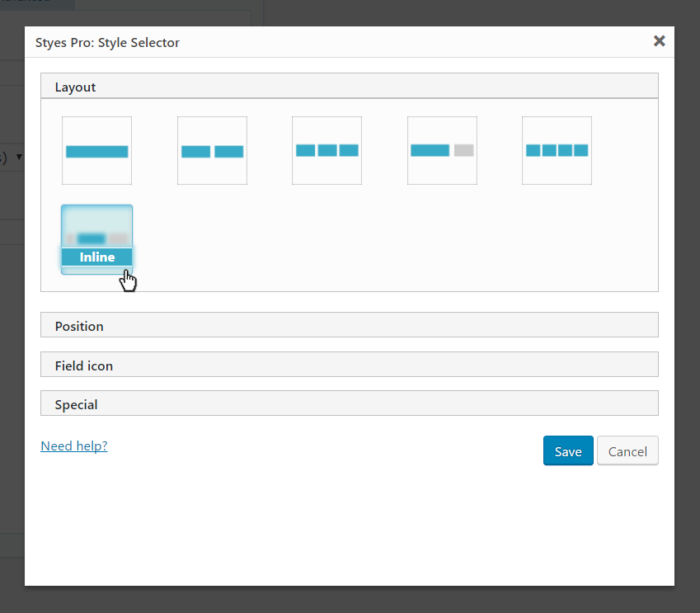Select the Inline layout thumbnail
This screenshot has width=700, height=613.
[97, 239]
